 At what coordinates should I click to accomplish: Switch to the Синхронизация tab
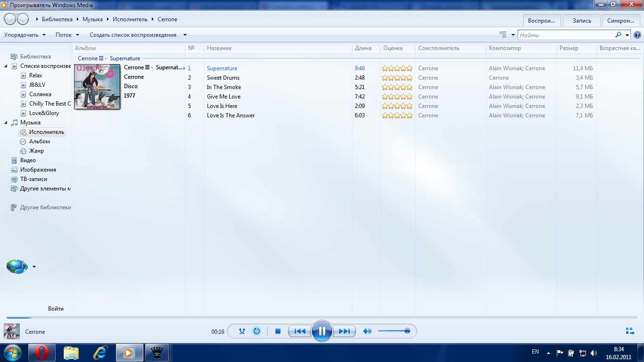620,21
